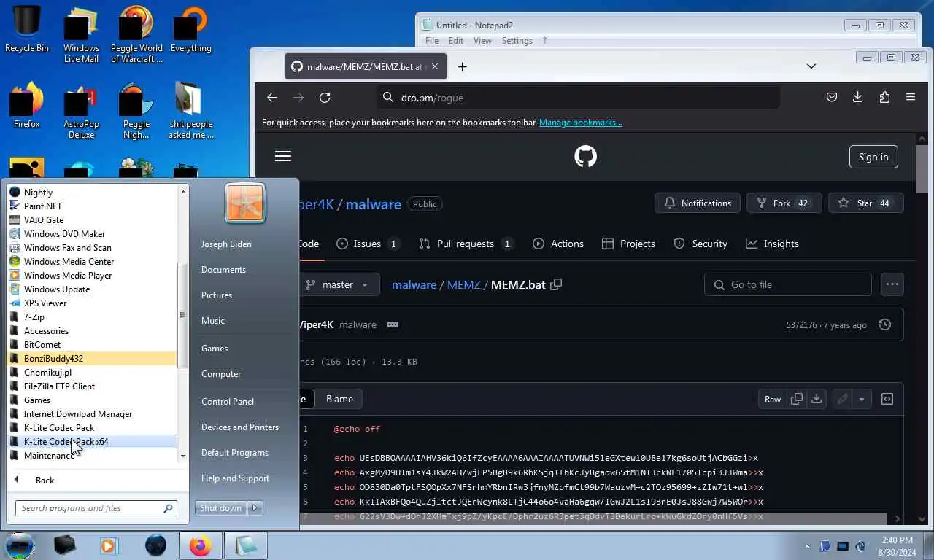Expand BonziBuddy432 program folder
The height and width of the screenshot is (560, 934).
pos(92,359)
